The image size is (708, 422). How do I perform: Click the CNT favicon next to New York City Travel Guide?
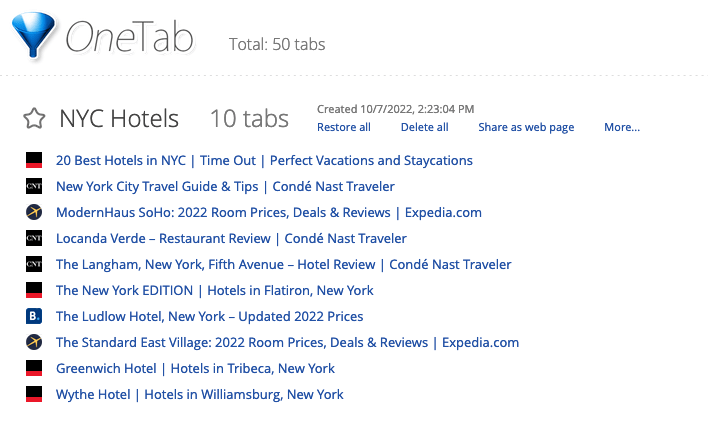pos(34,186)
